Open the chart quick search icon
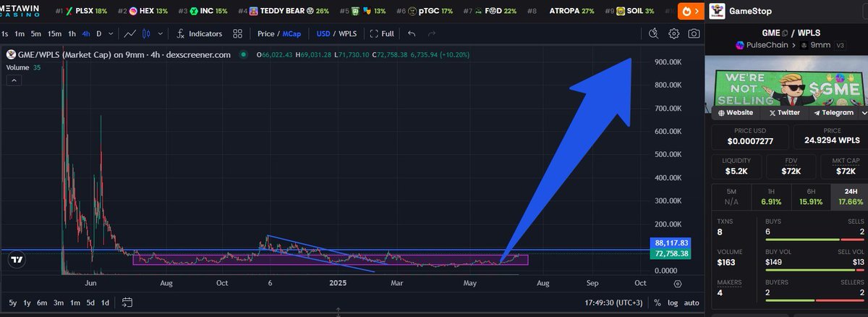Viewport: 868px width, 317px height. coord(654,33)
